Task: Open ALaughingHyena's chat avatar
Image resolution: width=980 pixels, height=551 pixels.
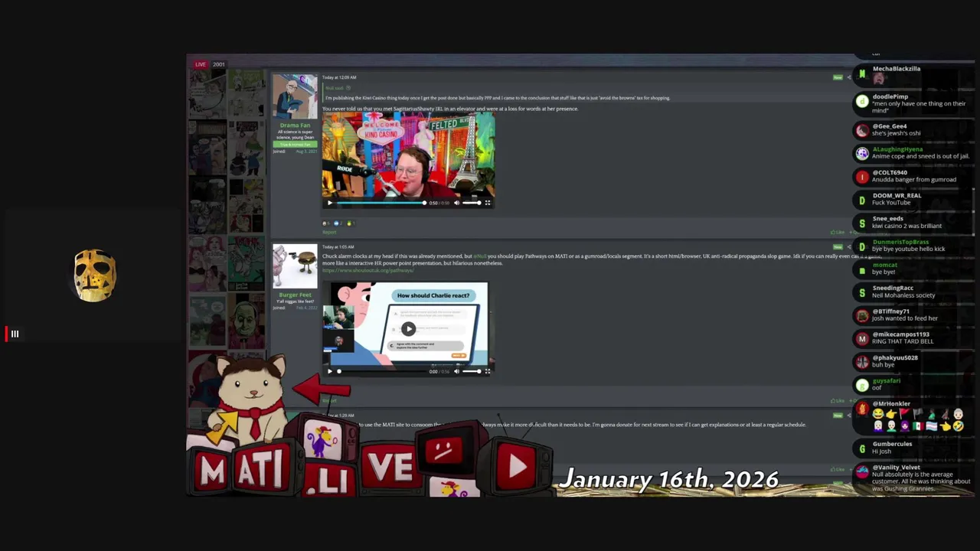Action: point(862,154)
